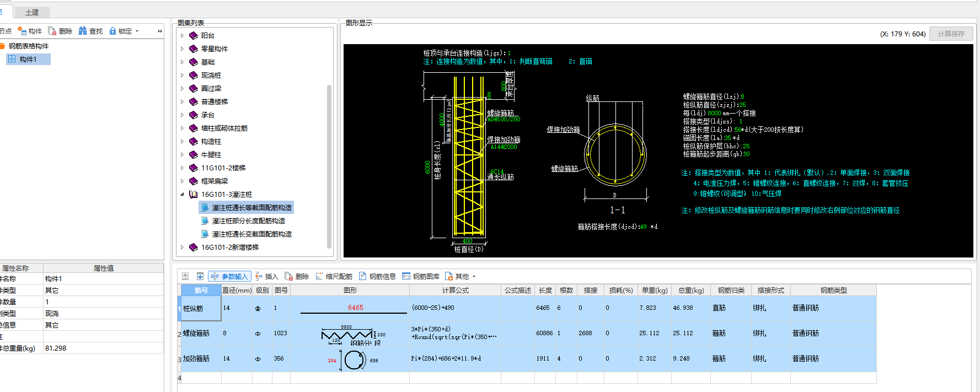Click 删除 in the component list toolbar
Screen dimensions: 980x392
[x=60, y=31]
